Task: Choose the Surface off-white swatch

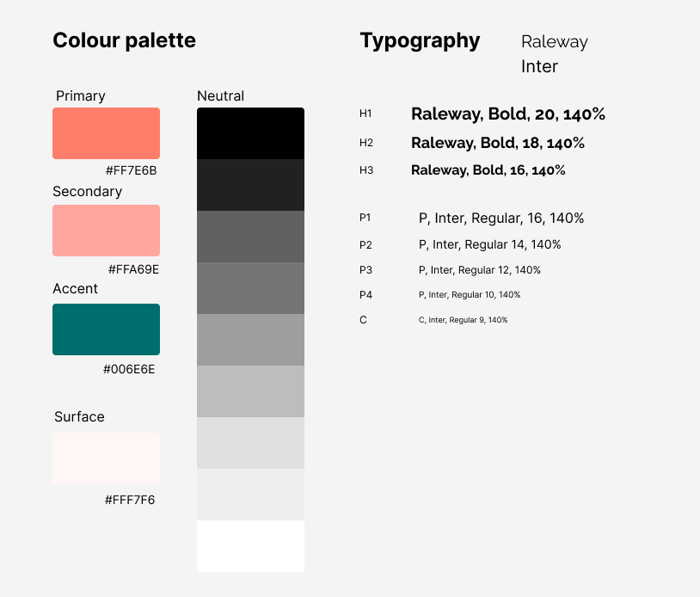Action: [106, 459]
